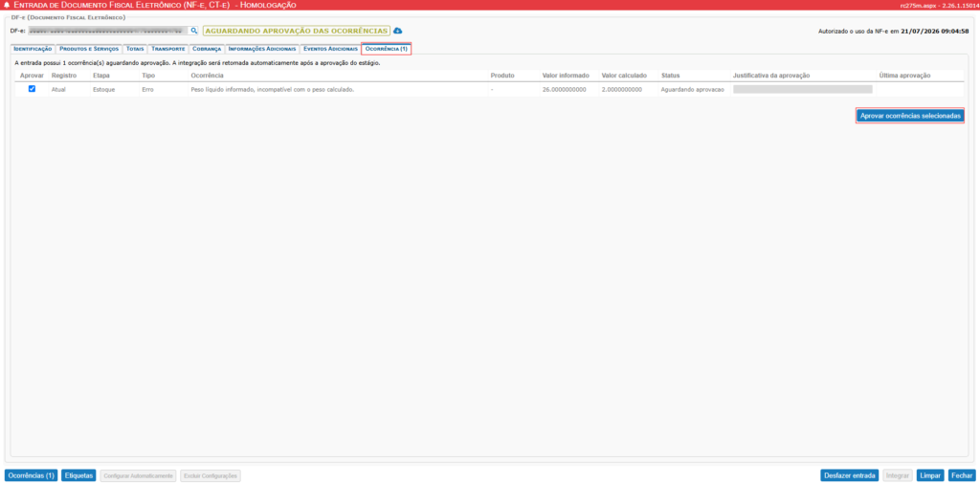This screenshot has height=484, width=980.
Task: Click Aprovar ocorrências selecionadas button
Action: click(910, 116)
